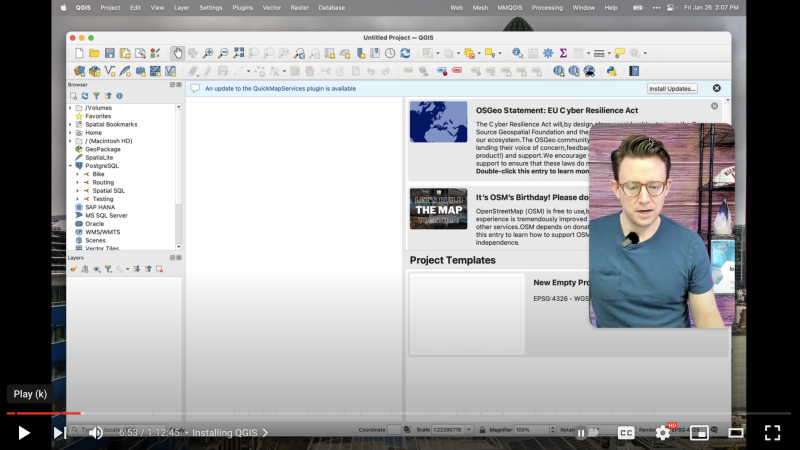Expand the Home node in Browser

point(70,133)
